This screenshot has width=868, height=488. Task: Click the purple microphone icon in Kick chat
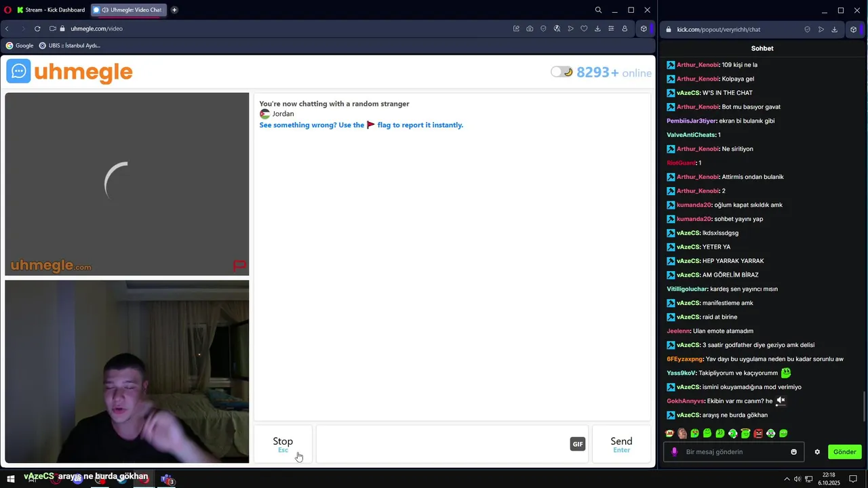tap(674, 451)
